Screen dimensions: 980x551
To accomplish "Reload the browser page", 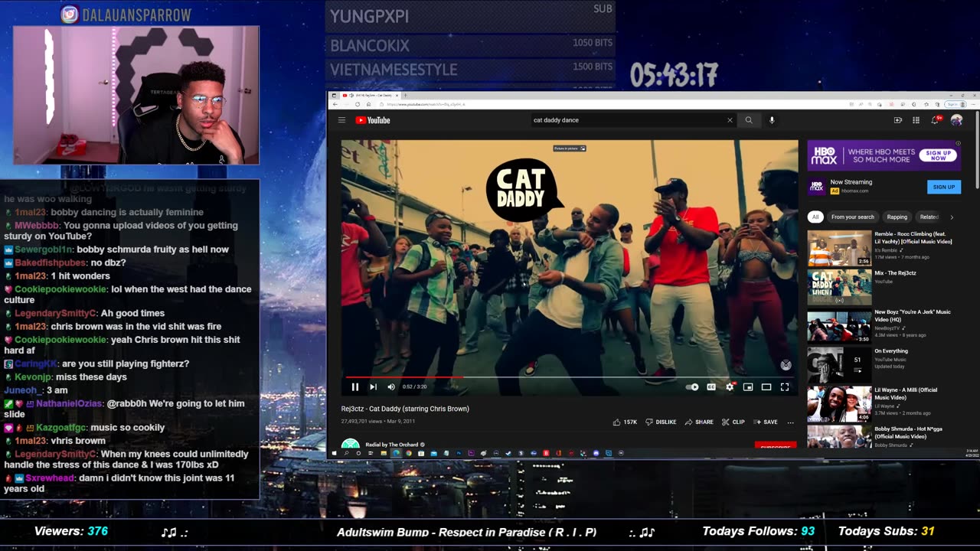I will (x=357, y=104).
